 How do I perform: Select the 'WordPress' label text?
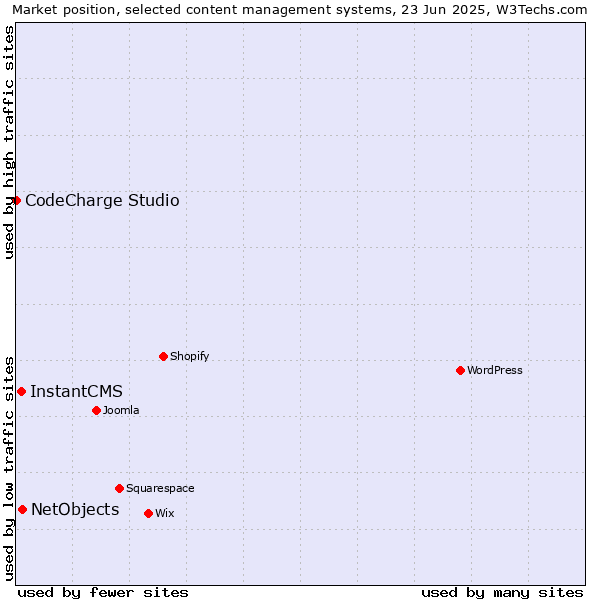495,370
